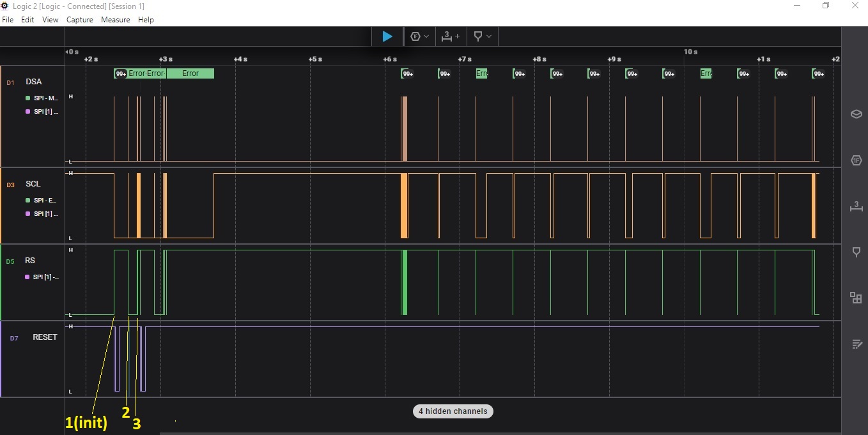Expand the marker dropdown in the top toolbar
868x435 pixels.
tap(483, 36)
